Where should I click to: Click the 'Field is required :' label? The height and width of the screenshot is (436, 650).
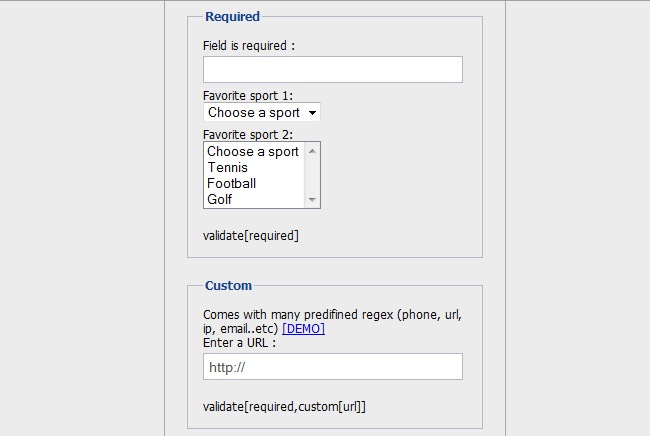249,45
